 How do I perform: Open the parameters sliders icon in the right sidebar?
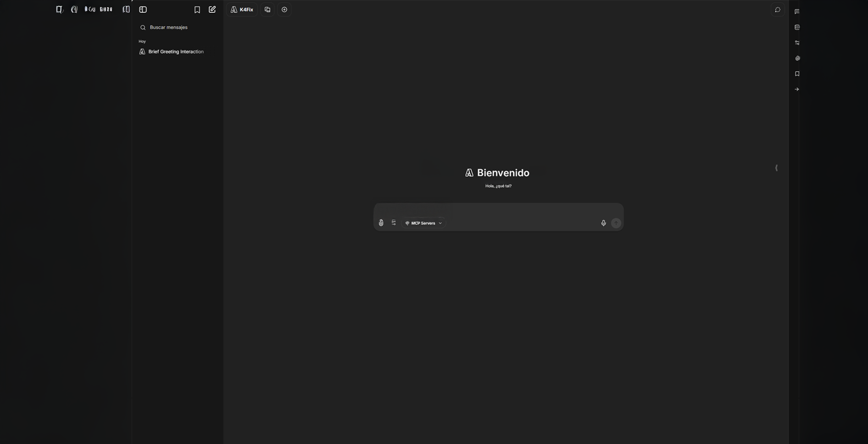point(797,43)
